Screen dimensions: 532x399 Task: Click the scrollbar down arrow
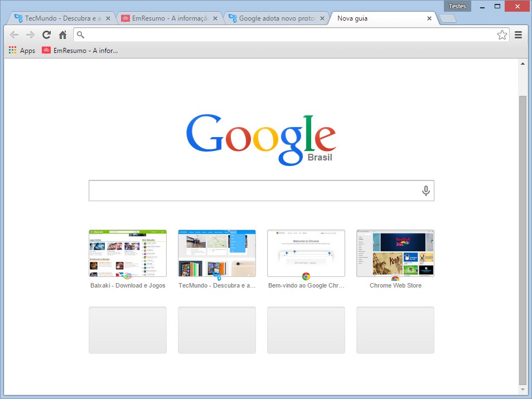[x=523, y=390]
